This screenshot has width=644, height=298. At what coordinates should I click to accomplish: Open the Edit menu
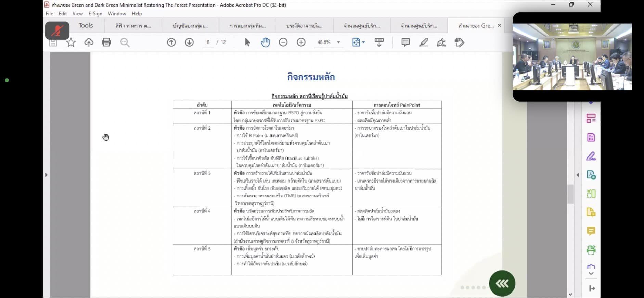63,14
